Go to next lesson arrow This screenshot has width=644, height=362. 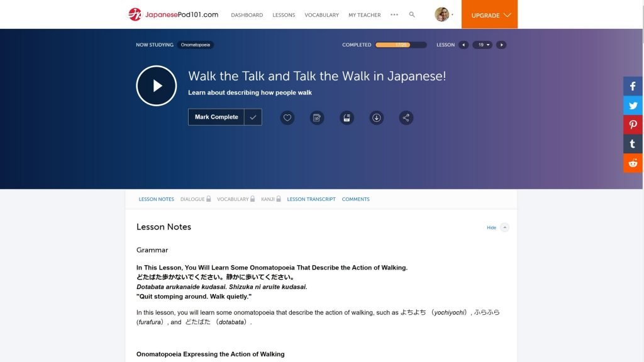click(501, 45)
